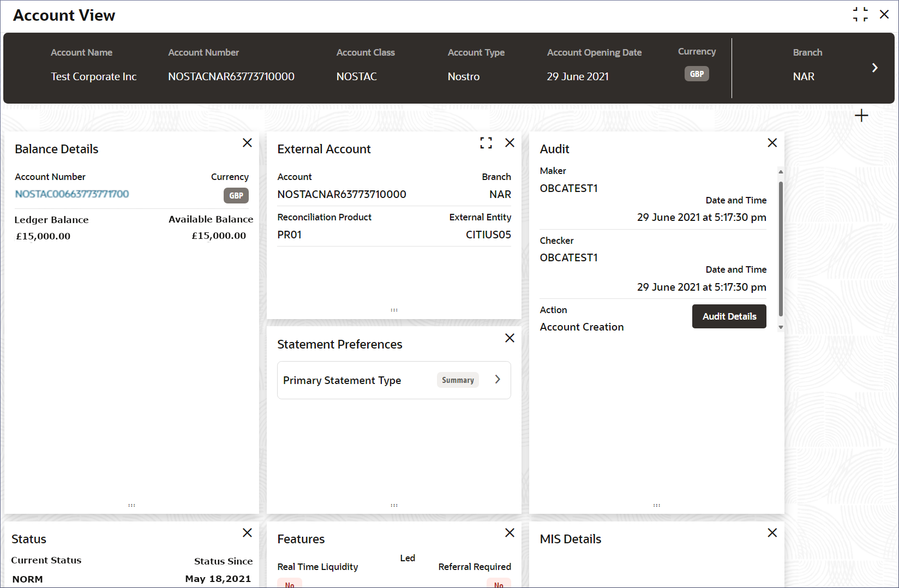The height and width of the screenshot is (588, 899).
Task: Expand the account header with right chevron
Action: tap(875, 68)
